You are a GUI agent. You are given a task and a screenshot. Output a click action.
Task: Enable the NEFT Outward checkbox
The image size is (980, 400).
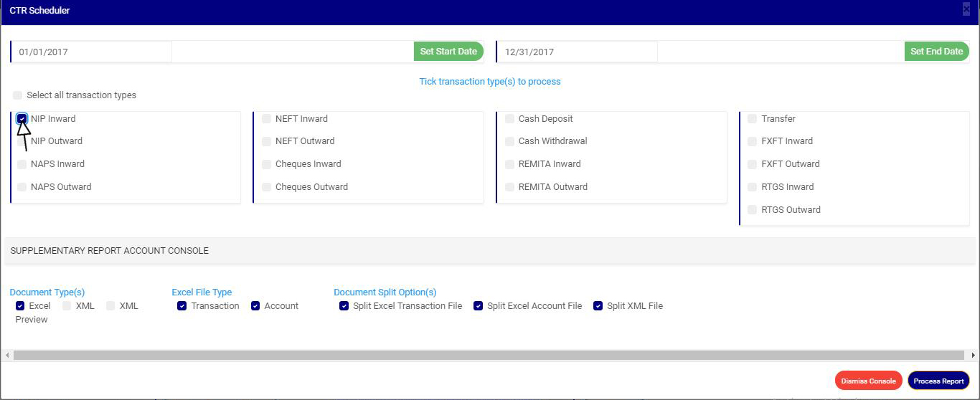pos(267,141)
